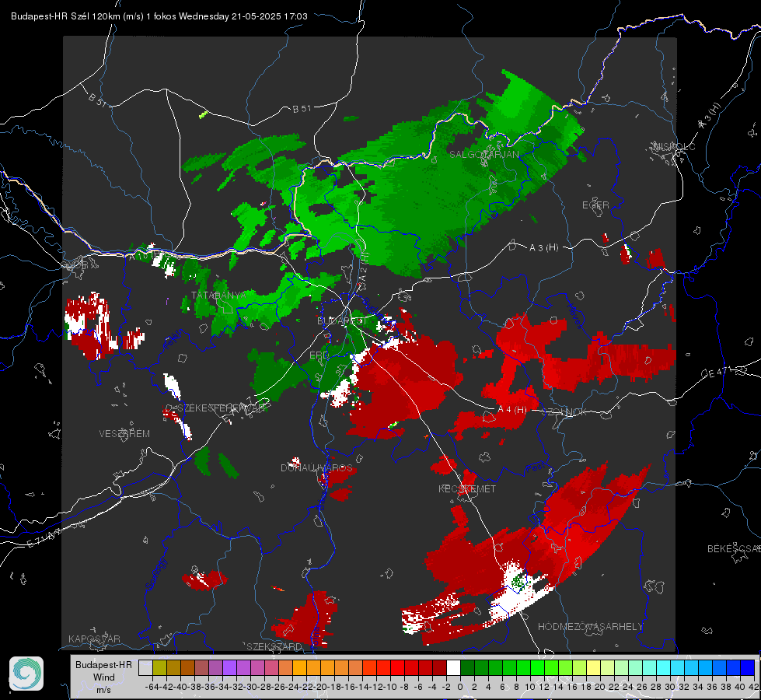Select the bright yellow legend swatch
Image resolution: width=761 pixels, height=700 pixels.
click(x=594, y=668)
